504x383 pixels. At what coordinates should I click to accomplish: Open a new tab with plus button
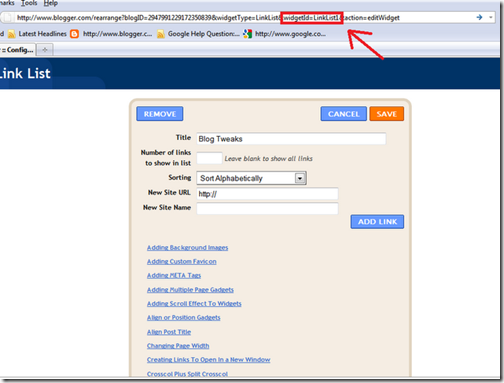(45, 50)
